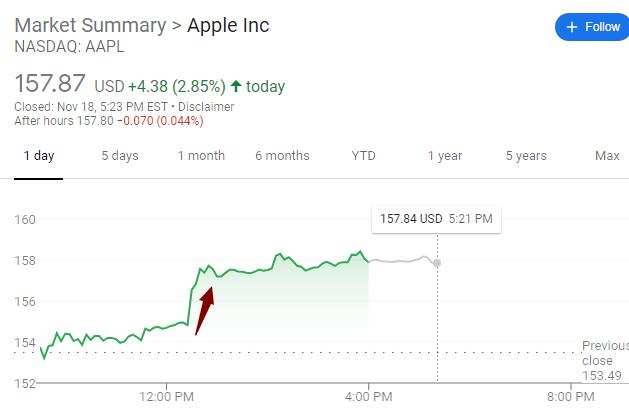Screen dimensions: 629x417
Task: Open the 1 month chart range
Action: [201, 156]
